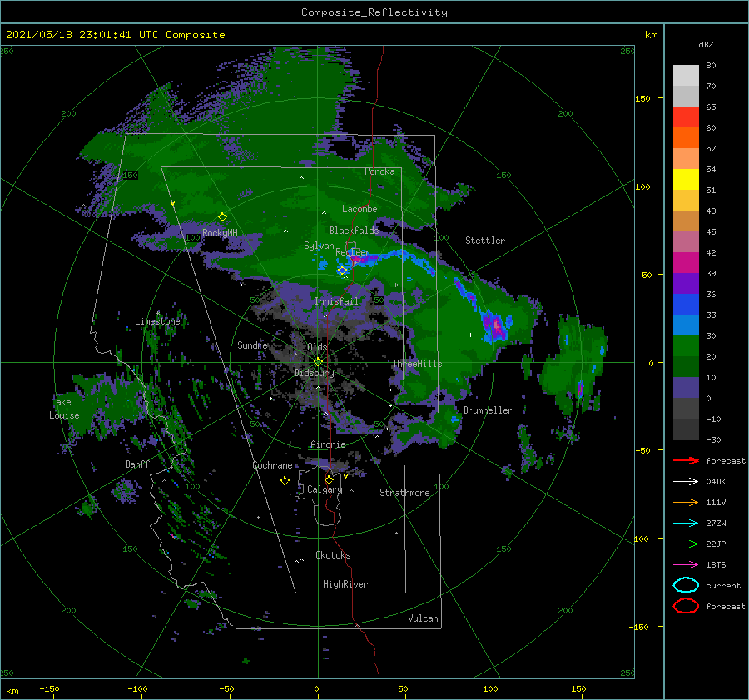Click the Sundre city label
Screen dimensions: 749x700
click(x=252, y=345)
